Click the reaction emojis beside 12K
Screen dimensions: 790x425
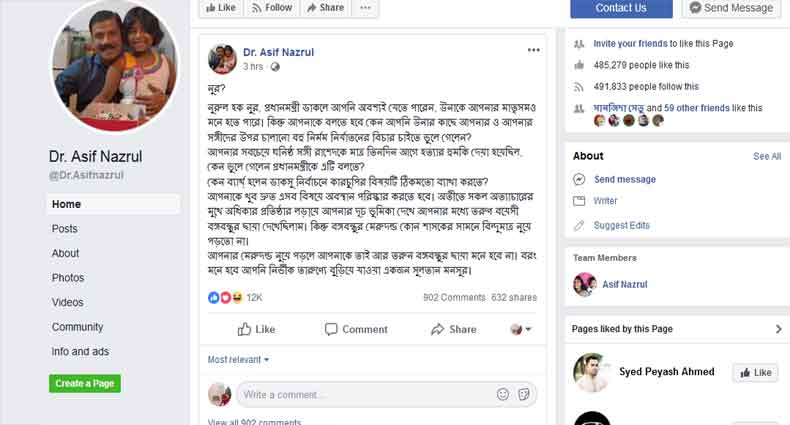click(x=225, y=297)
